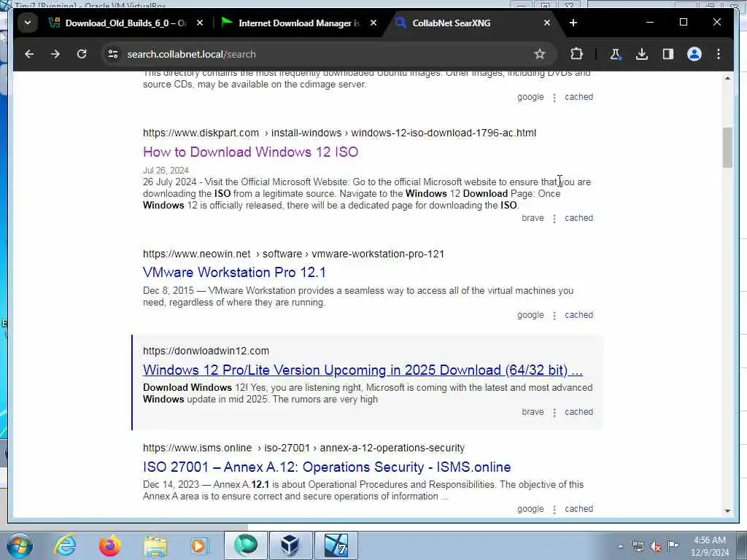This screenshot has height=560, width=747.
Task: Close the CollabNet SearXNG tab
Action: coord(547,23)
